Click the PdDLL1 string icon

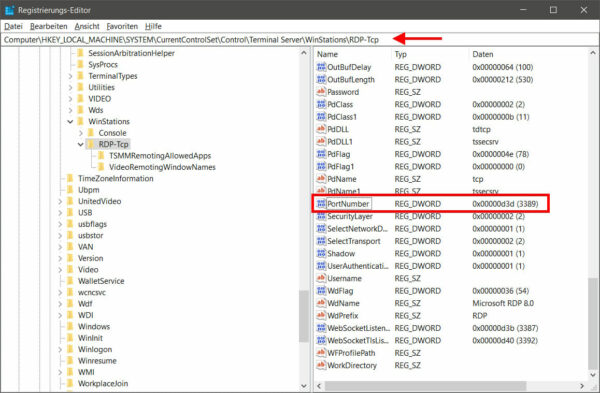pyautogui.click(x=321, y=142)
